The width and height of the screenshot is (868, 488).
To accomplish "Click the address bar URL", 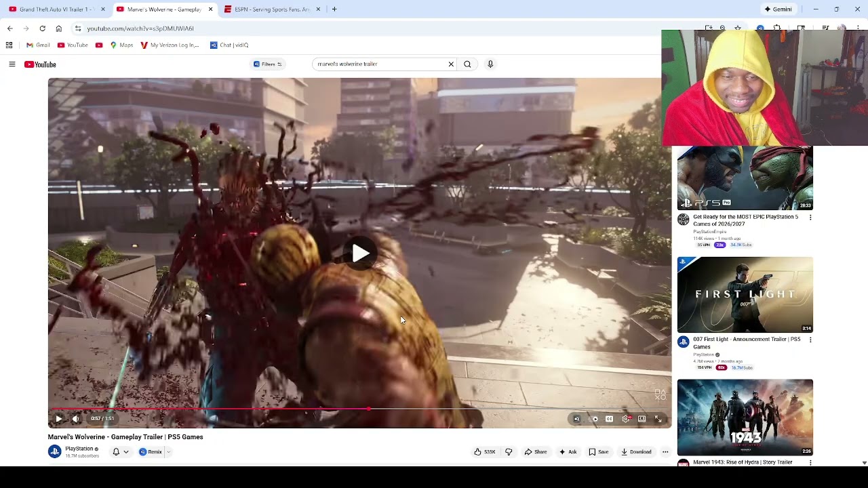I will (140, 28).
